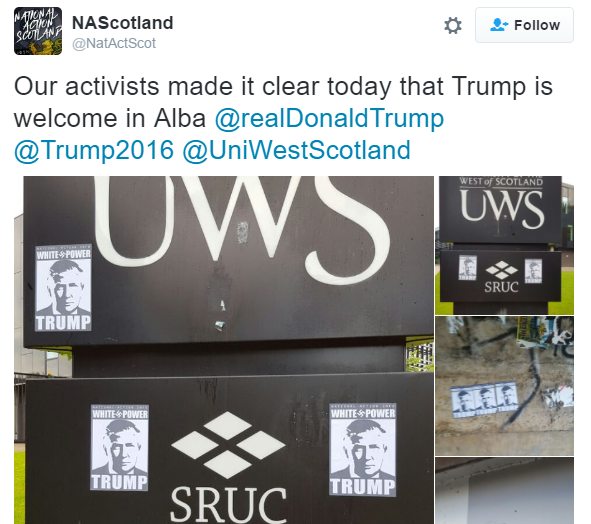Viewport: 591px width, 524px height.
Task: Open the partially visible bottom-right photo
Action: coord(504,491)
